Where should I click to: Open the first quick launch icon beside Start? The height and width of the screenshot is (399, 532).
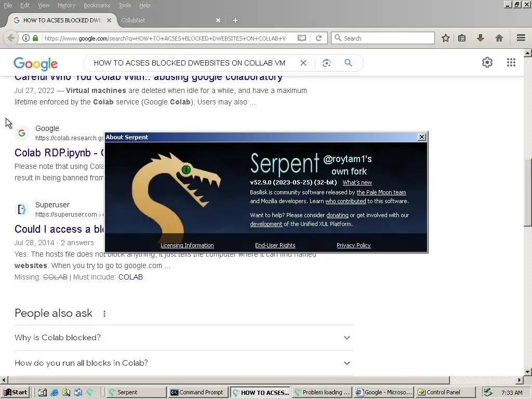click(43, 393)
